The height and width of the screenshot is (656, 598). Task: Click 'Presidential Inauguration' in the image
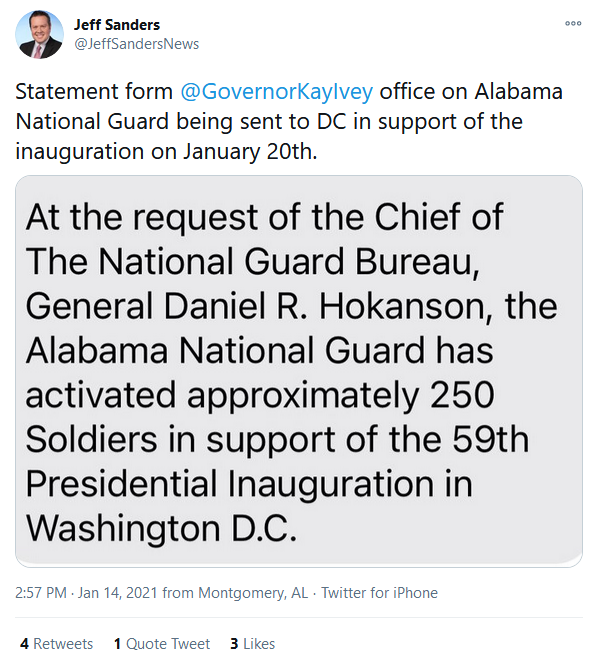tap(249, 484)
